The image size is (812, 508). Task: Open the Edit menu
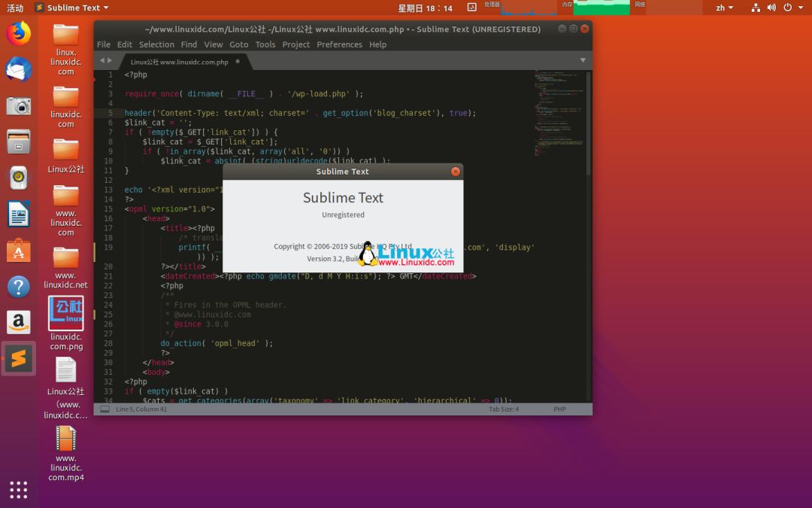[124, 44]
